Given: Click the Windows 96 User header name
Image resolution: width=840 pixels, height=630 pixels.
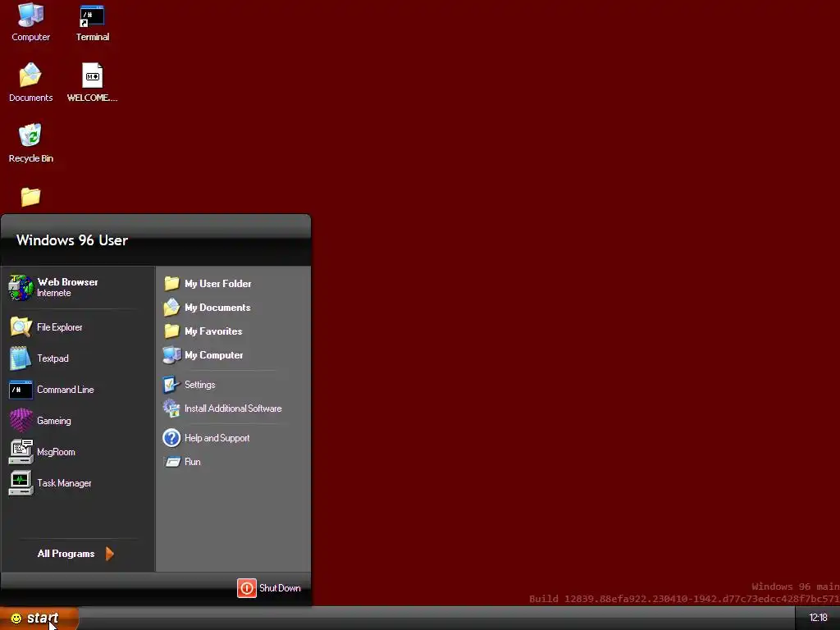Looking at the screenshot, I should coord(72,240).
